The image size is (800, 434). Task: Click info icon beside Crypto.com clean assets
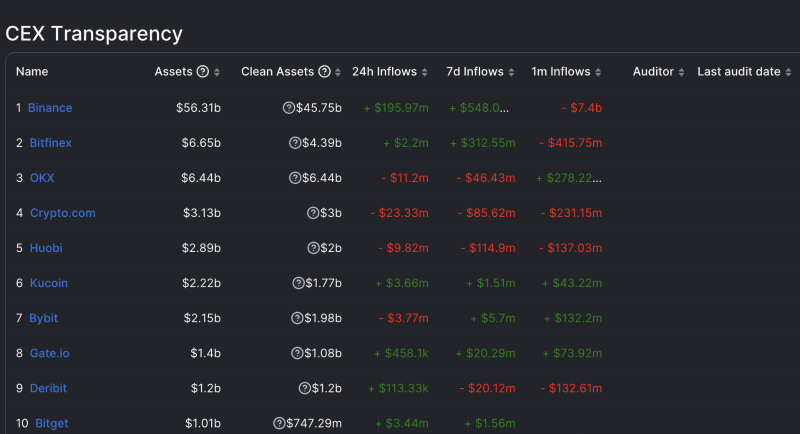click(313, 213)
